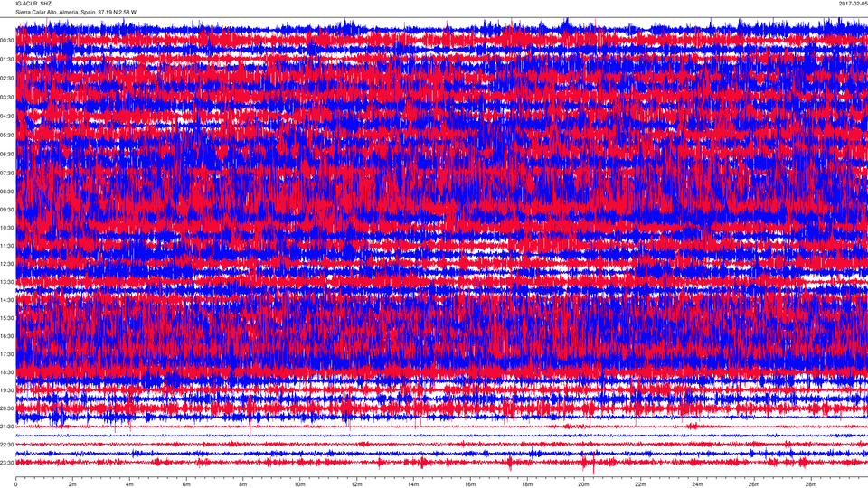868x488 pixels.
Task: Select the "06:30" time row label
Action: coord(7,155)
